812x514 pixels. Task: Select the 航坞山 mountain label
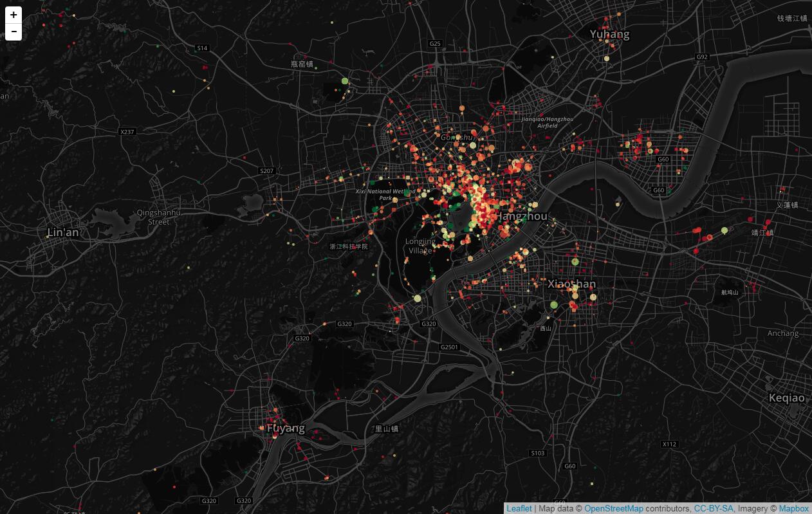point(730,293)
